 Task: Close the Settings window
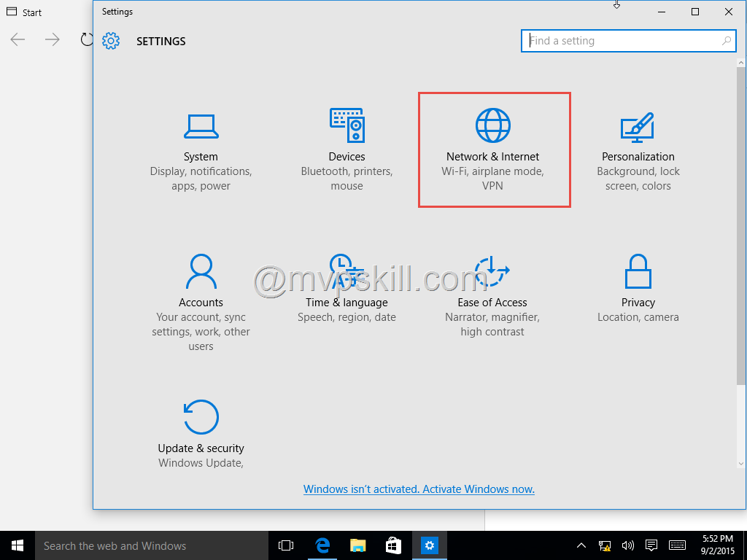[729, 12]
